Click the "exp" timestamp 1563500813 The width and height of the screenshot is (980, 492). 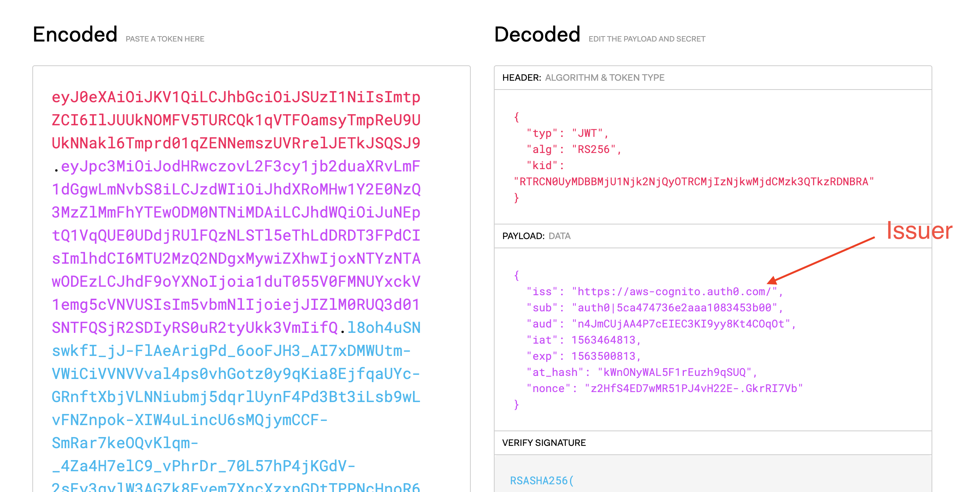(603, 356)
